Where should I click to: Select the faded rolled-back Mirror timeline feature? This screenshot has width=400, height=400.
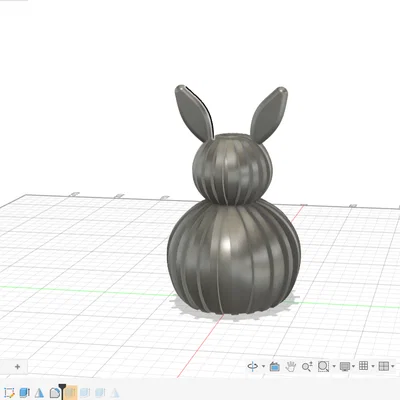[x=115, y=393]
